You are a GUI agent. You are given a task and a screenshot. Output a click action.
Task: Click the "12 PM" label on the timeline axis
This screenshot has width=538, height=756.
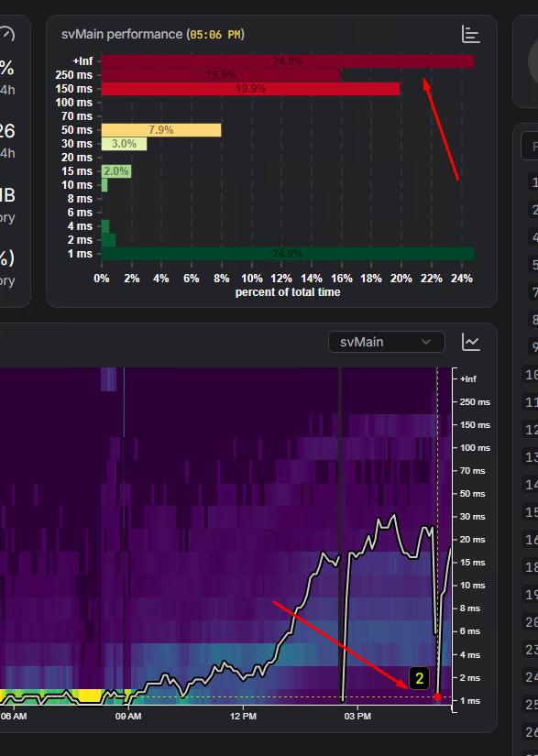(243, 716)
